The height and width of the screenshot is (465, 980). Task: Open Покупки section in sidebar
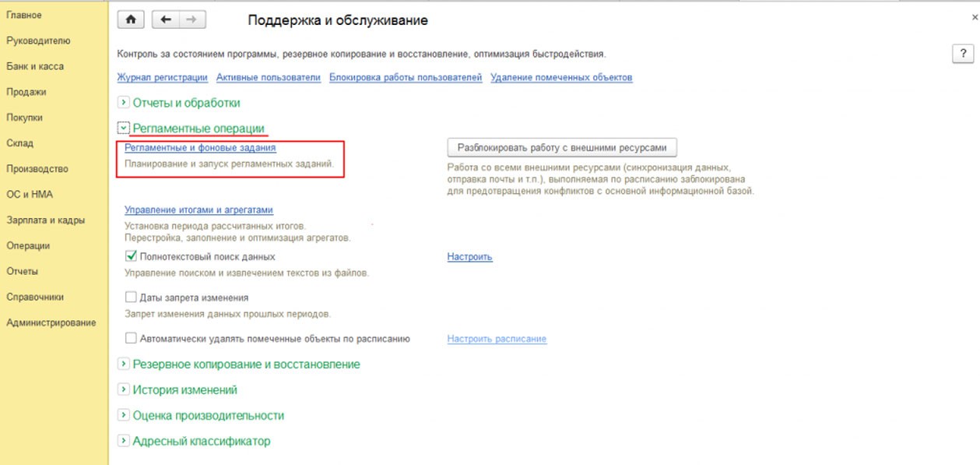24,118
